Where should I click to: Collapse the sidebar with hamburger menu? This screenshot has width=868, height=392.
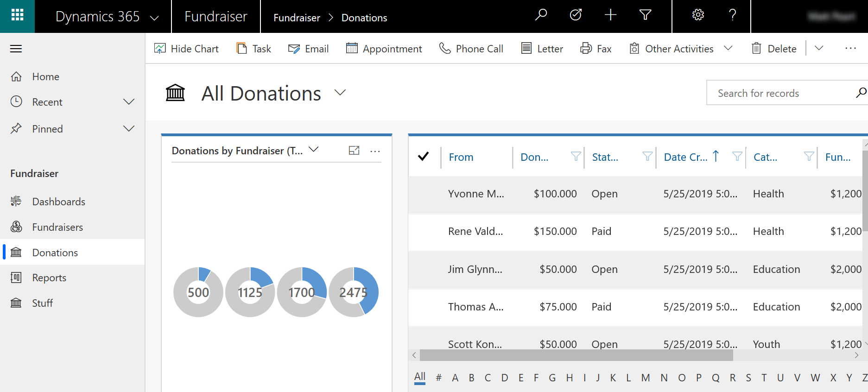pos(16,49)
